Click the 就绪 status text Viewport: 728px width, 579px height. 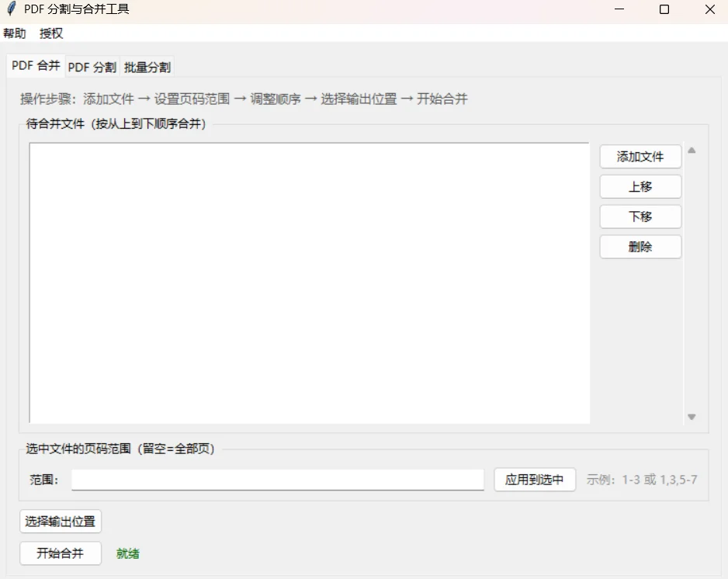click(128, 553)
